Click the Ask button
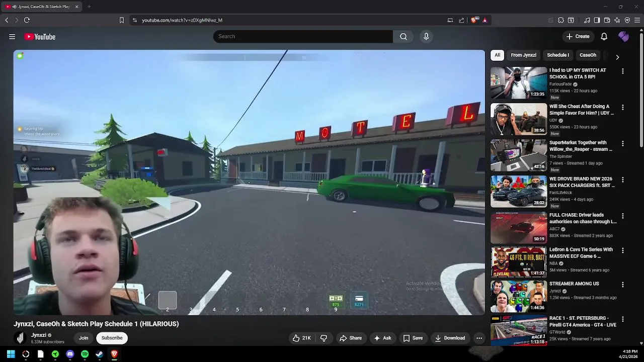This screenshot has width=644, height=362. point(382,338)
